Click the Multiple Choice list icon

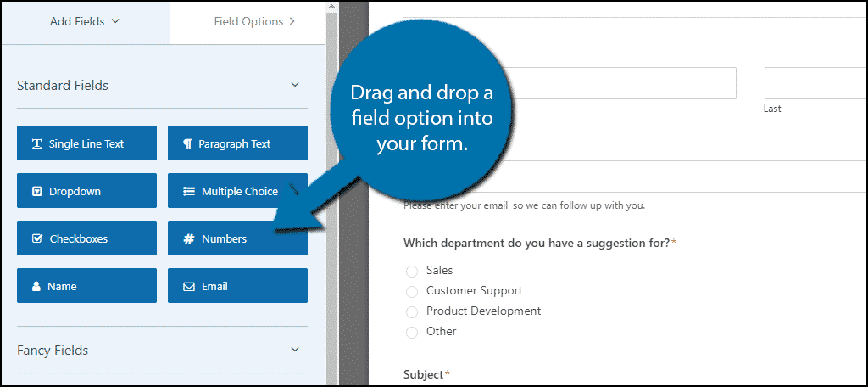click(x=189, y=192)
